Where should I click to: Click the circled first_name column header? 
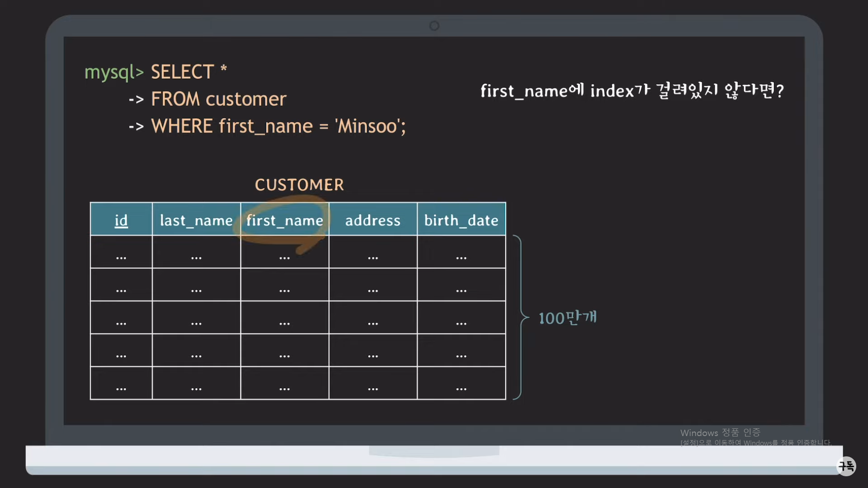[284, 220]
